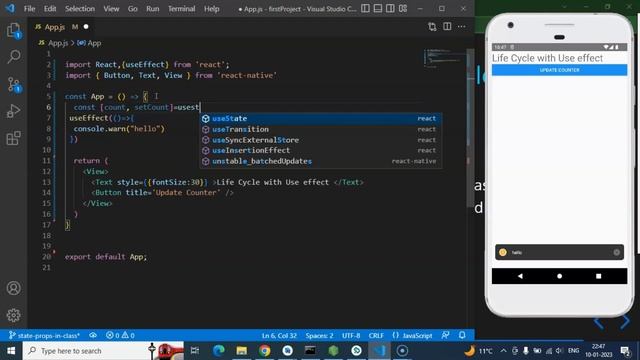
Task: Tap the emulator Home navigation button
Action: (559, 276)
